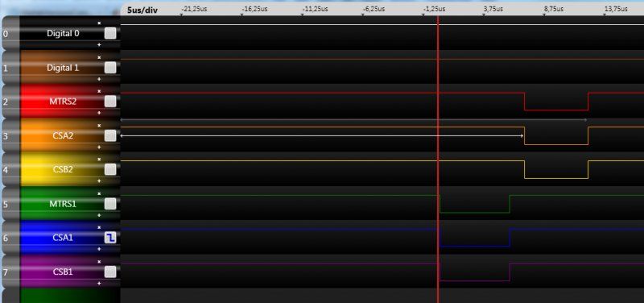Toggle falling-edge trigger on CSA1 channel

pyautogui.click(x=110, y=237)
